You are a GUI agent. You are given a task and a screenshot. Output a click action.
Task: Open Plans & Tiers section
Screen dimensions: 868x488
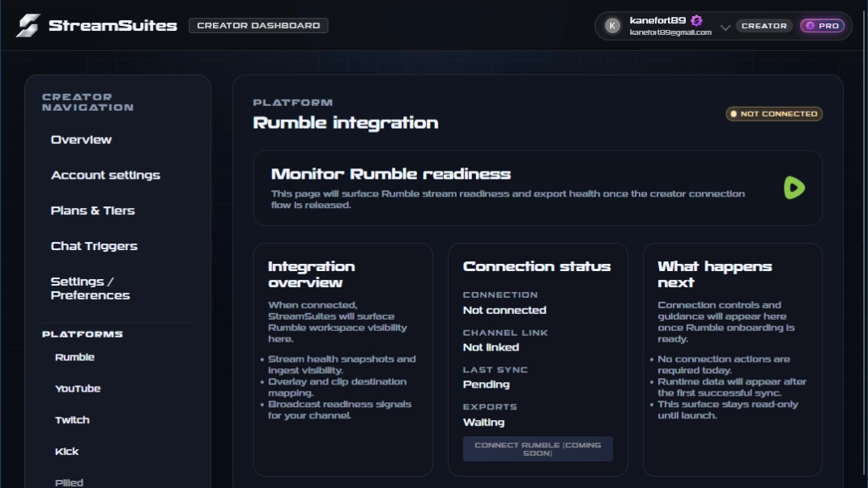pos(92,210)
